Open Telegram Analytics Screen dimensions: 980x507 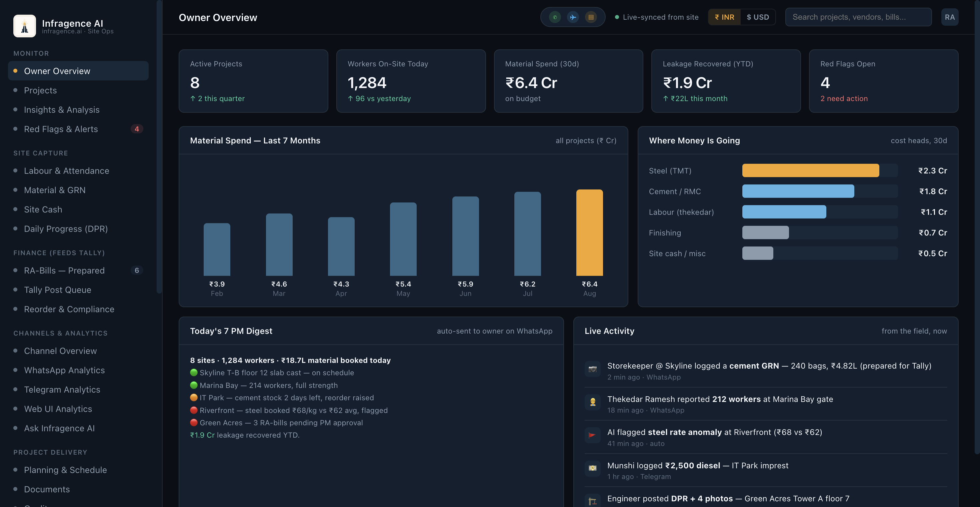[78, 389]
